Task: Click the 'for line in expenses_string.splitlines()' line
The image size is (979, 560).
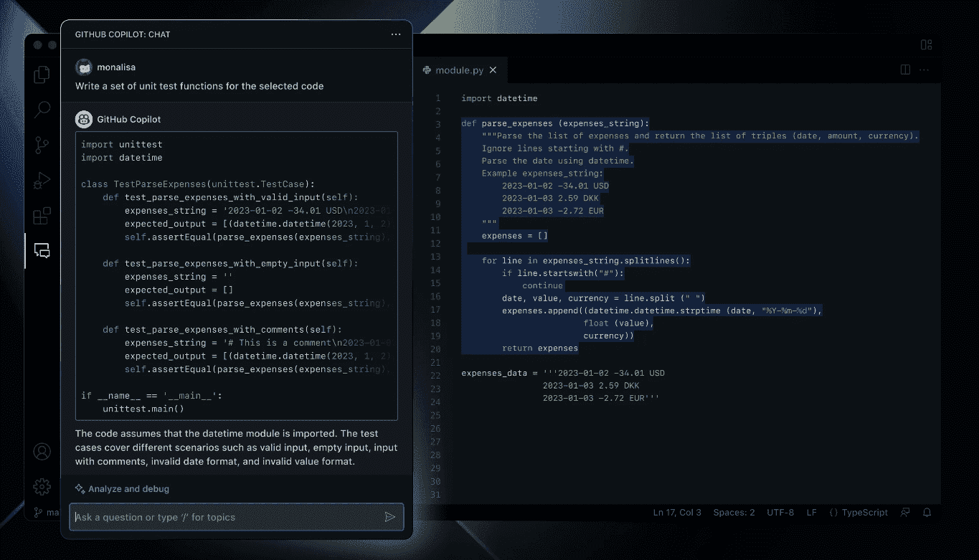Action: tap(586, 261)
